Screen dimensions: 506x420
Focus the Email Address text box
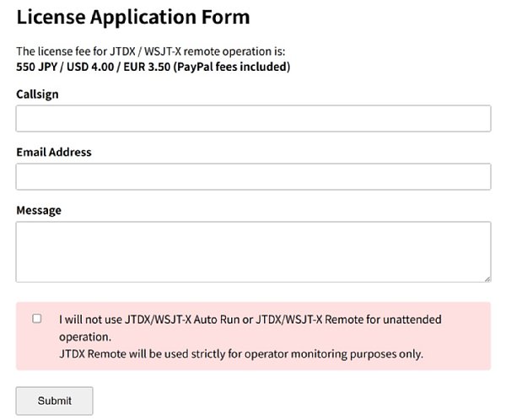coord(253,176)
